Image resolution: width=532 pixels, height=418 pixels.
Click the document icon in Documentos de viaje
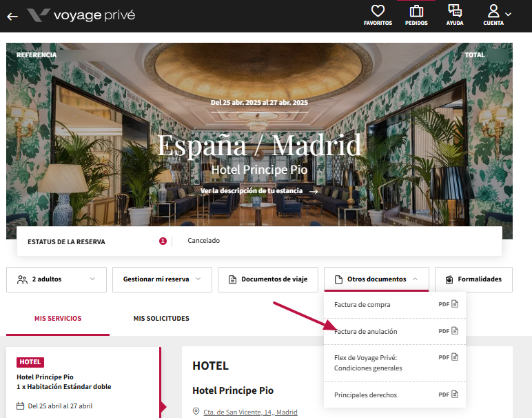point(232,279)
